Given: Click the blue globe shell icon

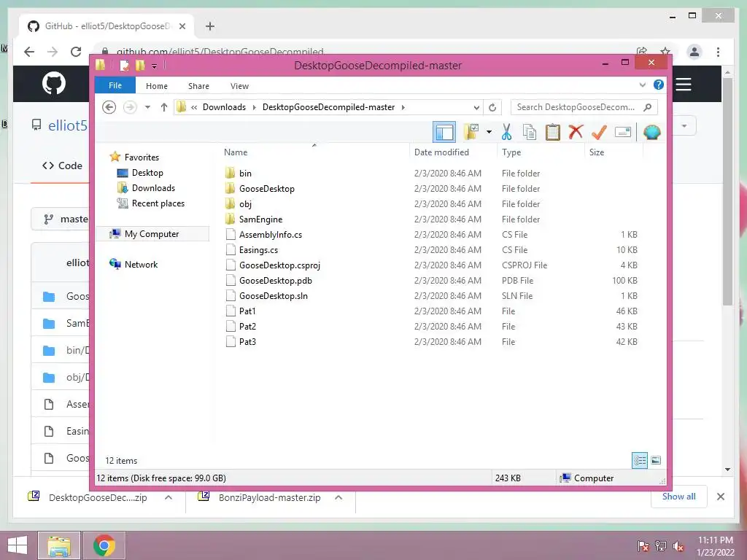Looking at the screenshot, I should point(651,132).
